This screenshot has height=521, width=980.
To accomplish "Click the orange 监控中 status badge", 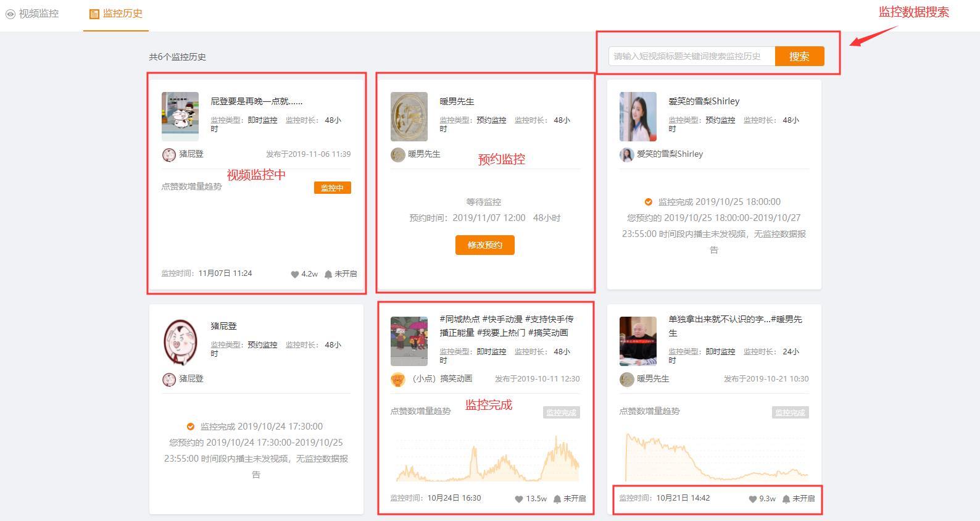I will point(332,188).
